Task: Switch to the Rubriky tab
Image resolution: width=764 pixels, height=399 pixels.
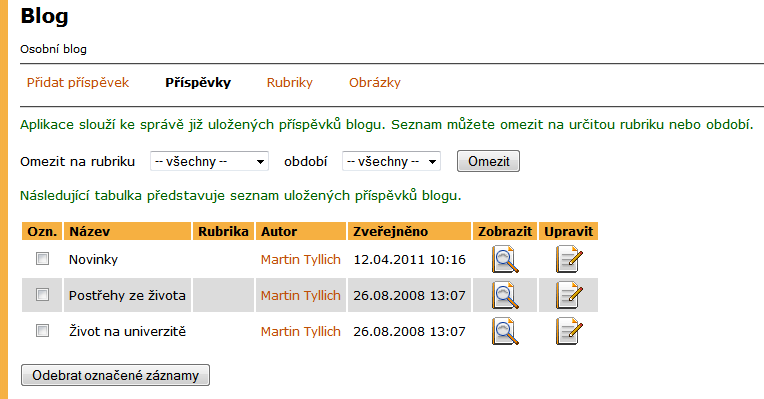Action: [289, 82]
